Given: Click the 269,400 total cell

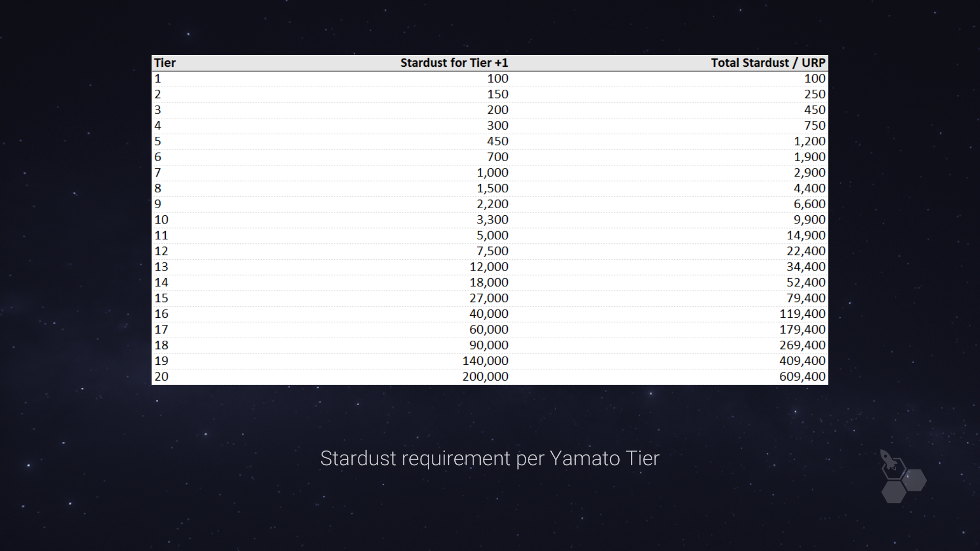Looking at the screenshot, I should 802,345.
